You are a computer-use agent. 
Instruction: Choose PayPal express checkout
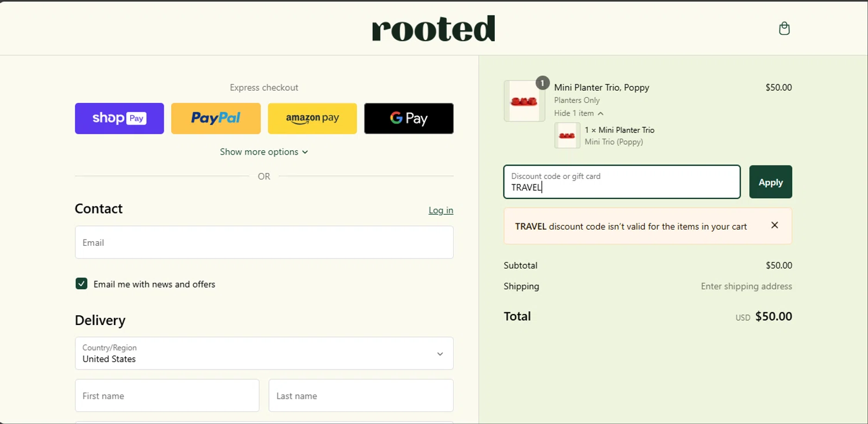click(x=216, y=119)
